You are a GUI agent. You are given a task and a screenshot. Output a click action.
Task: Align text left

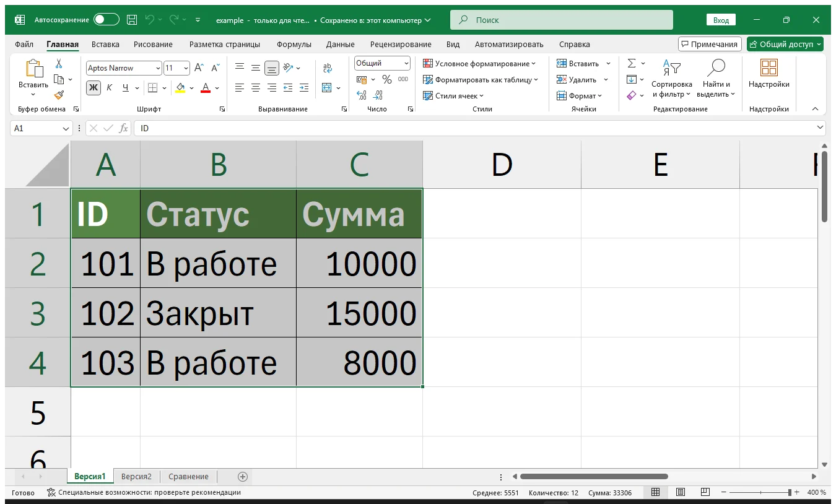pos(240,88)
